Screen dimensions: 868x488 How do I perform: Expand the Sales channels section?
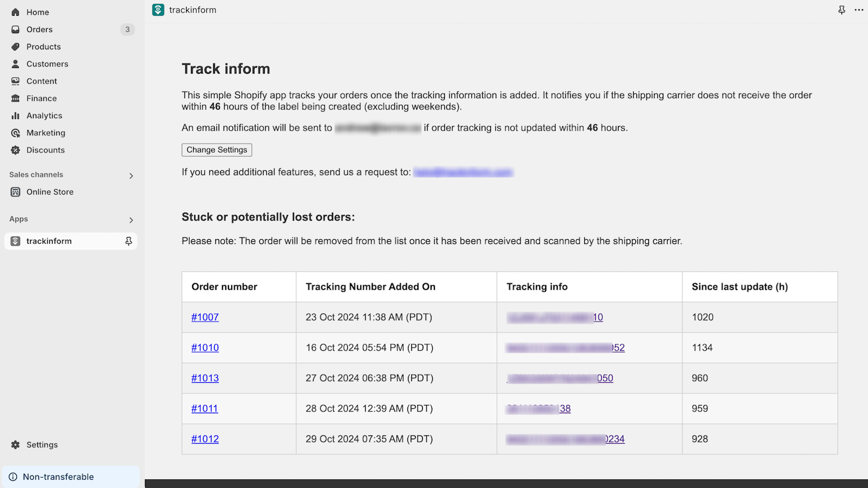131,175
